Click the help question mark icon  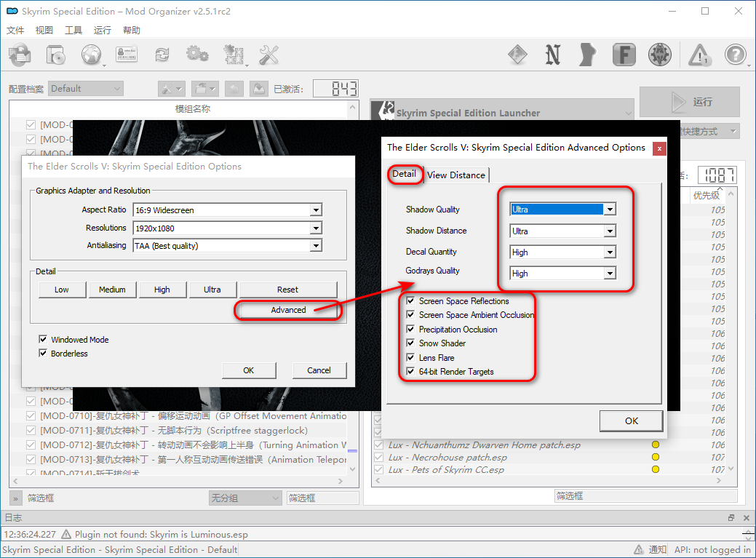coord(736,55)
